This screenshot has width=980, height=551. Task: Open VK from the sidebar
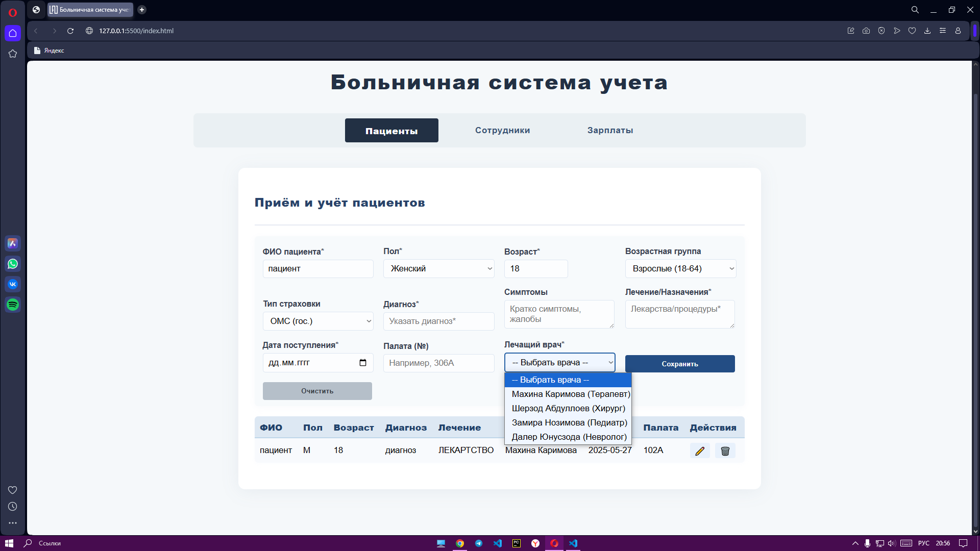pos(13,284)
